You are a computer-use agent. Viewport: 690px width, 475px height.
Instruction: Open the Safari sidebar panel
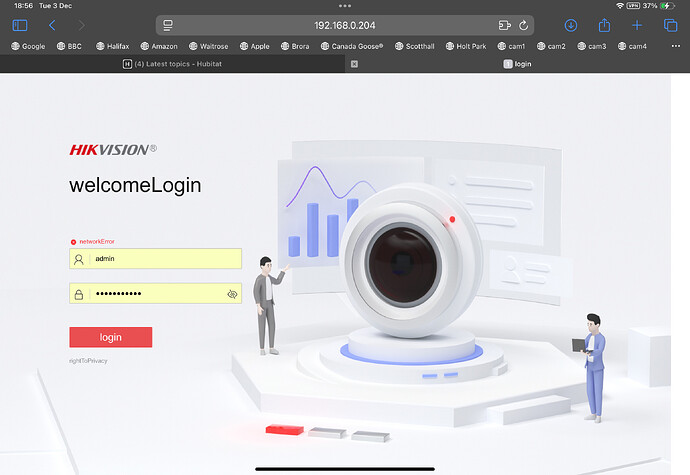20,25
